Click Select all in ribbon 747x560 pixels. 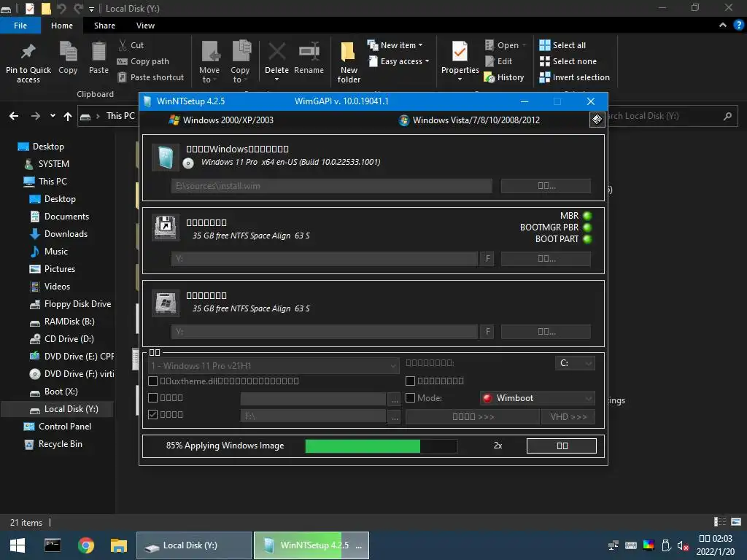click(x=562, y=45)
